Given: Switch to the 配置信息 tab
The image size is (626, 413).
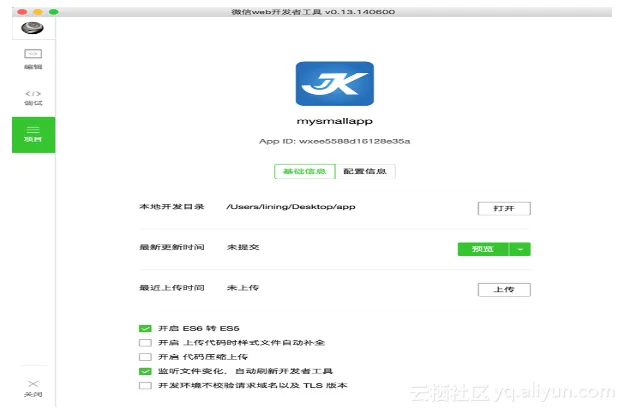Looking at the screenshot, I should click(365, 171).
